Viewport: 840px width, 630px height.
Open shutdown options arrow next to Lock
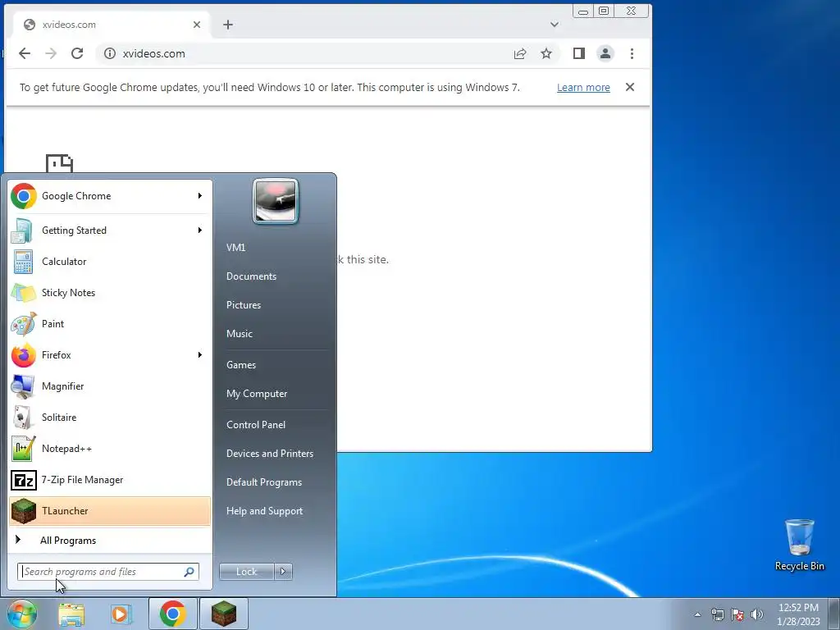283,572
